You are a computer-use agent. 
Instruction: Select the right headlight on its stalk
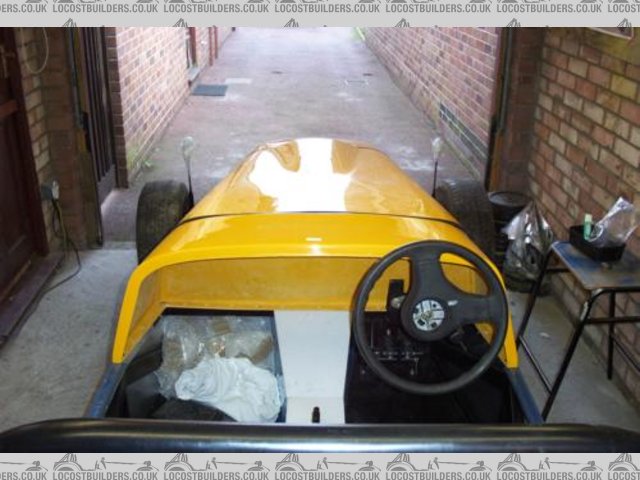click(436, 148)
